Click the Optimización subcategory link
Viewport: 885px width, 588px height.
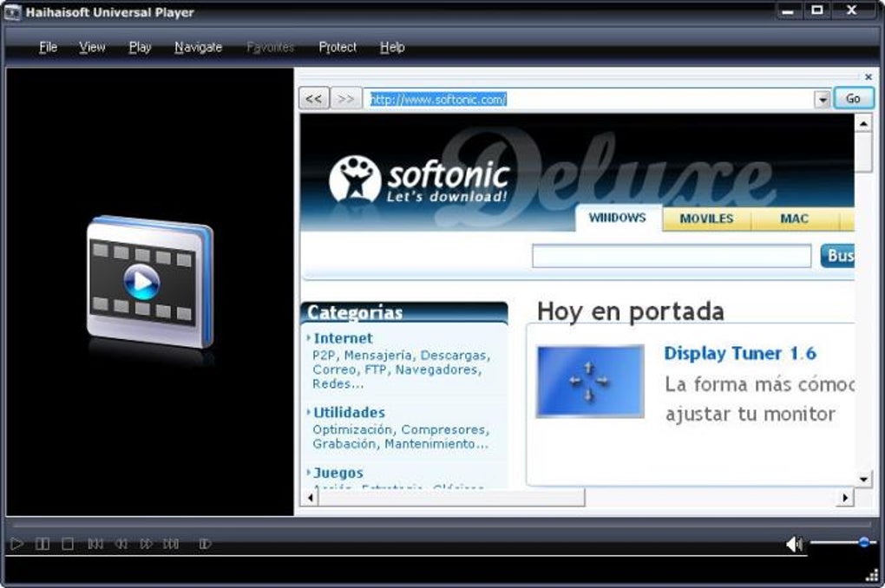tap(351, 430)
